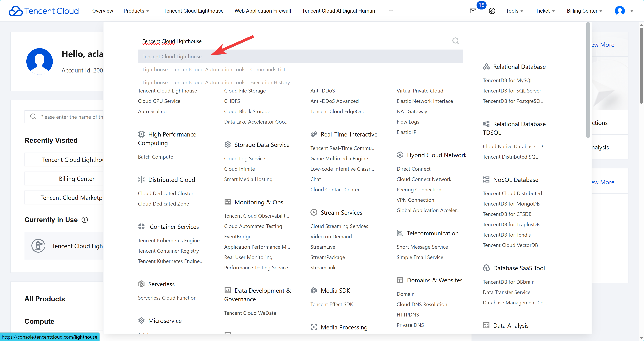644x341 pixels.
Task: Click the Storage Data Service icon
Action: pos(227,145)
